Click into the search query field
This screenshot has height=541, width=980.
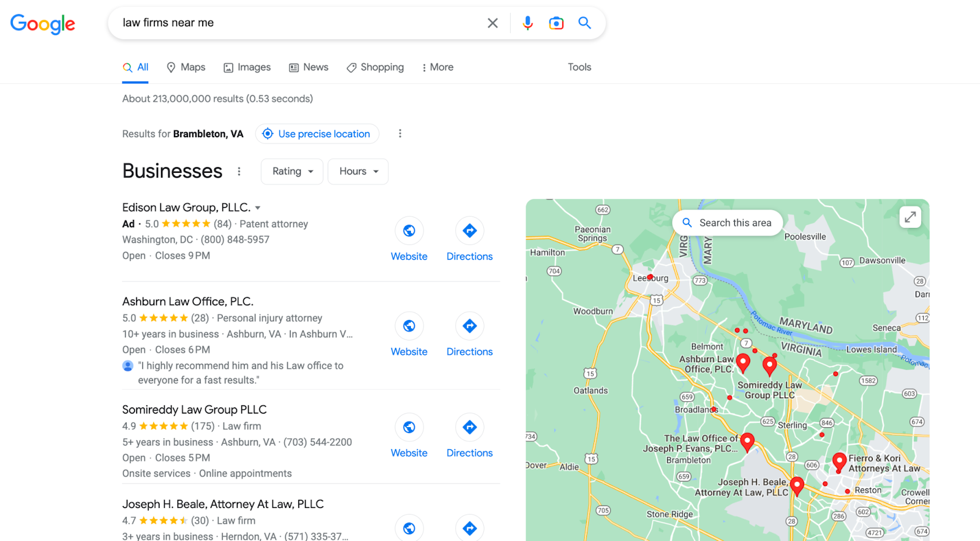(x=300, y=23)
